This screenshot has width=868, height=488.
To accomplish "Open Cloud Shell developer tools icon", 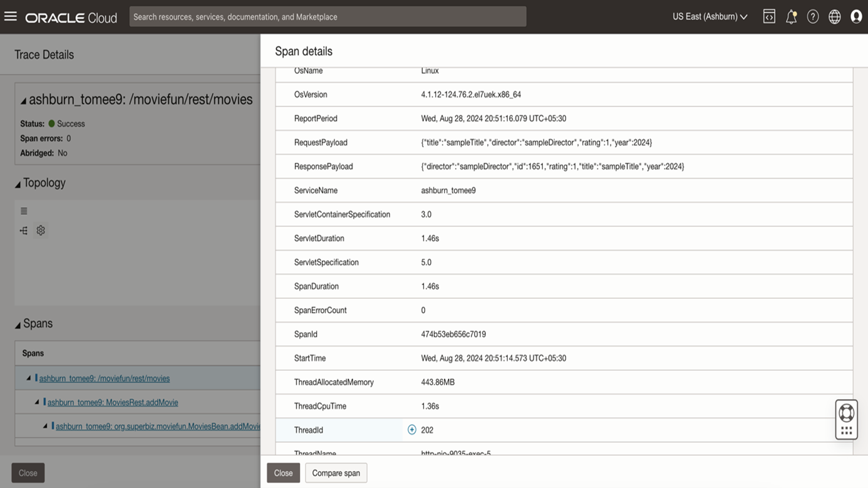I will (x=769, y=17).
